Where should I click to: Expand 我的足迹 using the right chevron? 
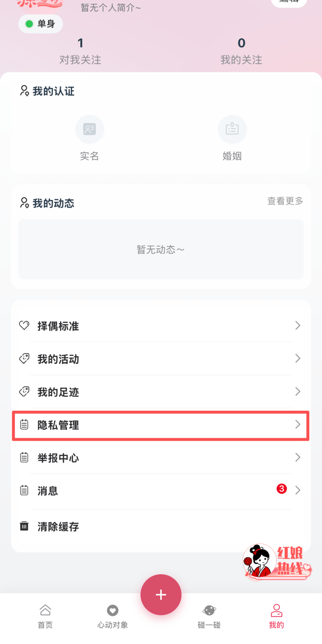coord(297,391)
